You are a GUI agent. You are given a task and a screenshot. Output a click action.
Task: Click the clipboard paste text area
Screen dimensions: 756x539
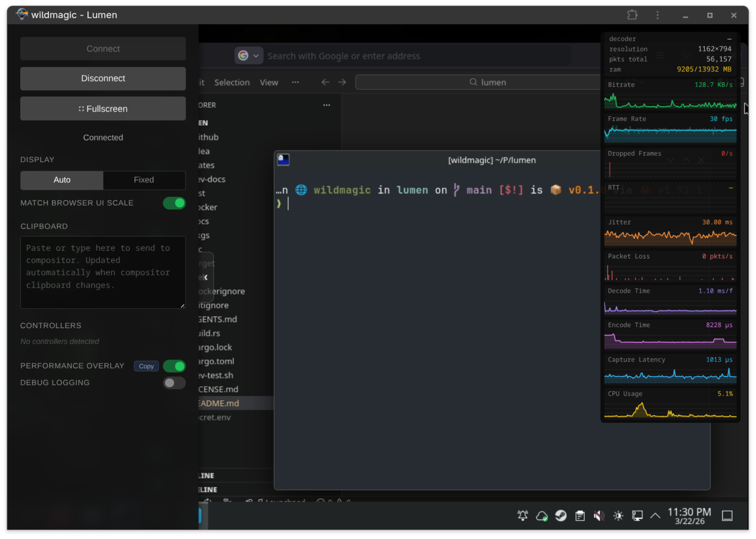click(103, 272)
